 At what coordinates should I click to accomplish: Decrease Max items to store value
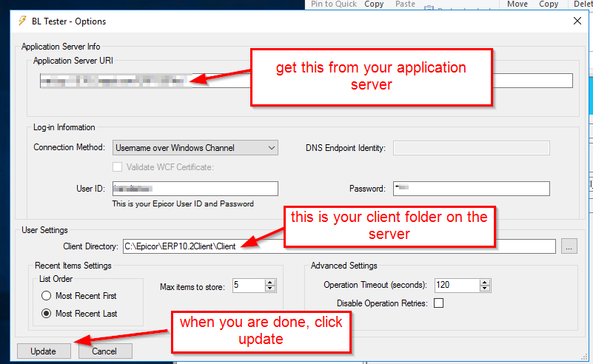pyautogui.click(x=270, y=289)
